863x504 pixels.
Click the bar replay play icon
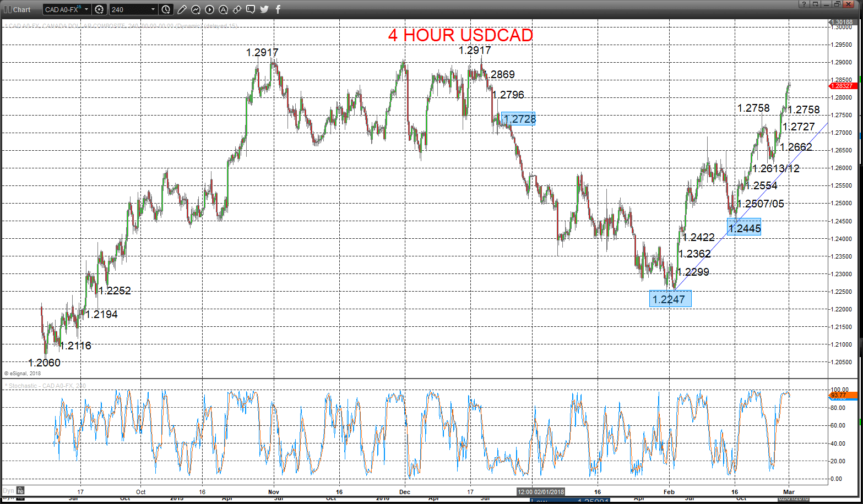[x=210, y=9]
